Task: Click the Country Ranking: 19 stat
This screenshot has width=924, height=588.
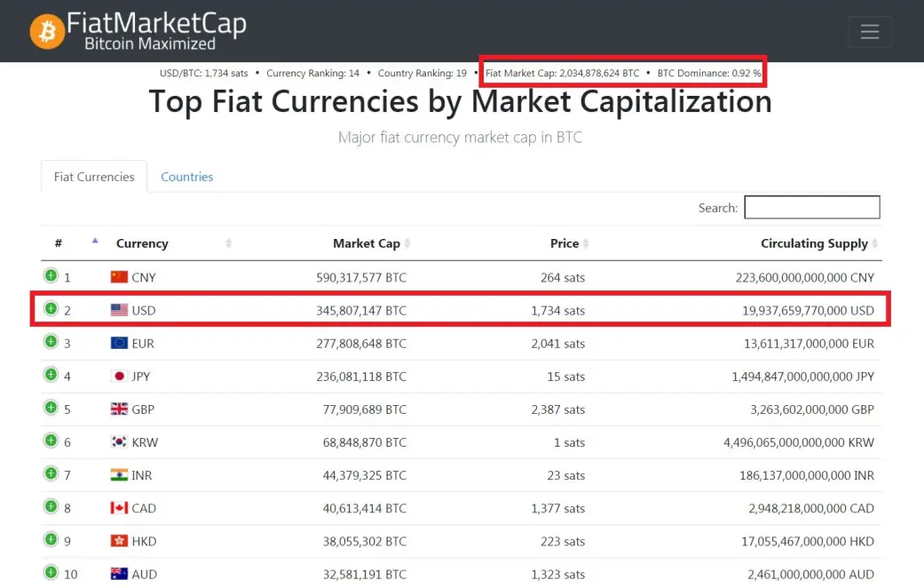Action: (x=422, y=73)
